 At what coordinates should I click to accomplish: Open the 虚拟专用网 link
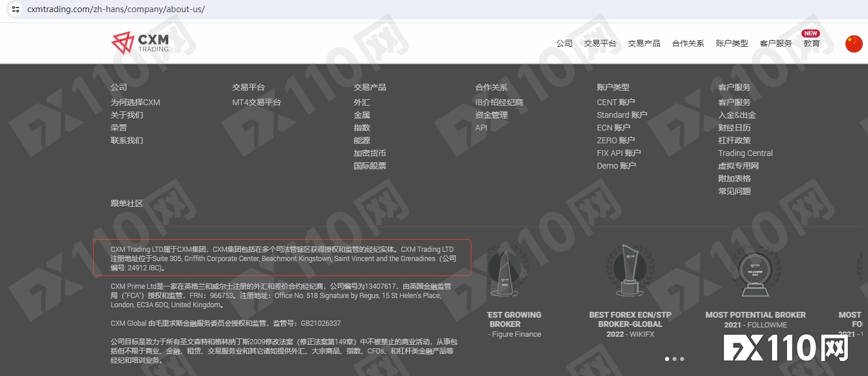[738, 166]
